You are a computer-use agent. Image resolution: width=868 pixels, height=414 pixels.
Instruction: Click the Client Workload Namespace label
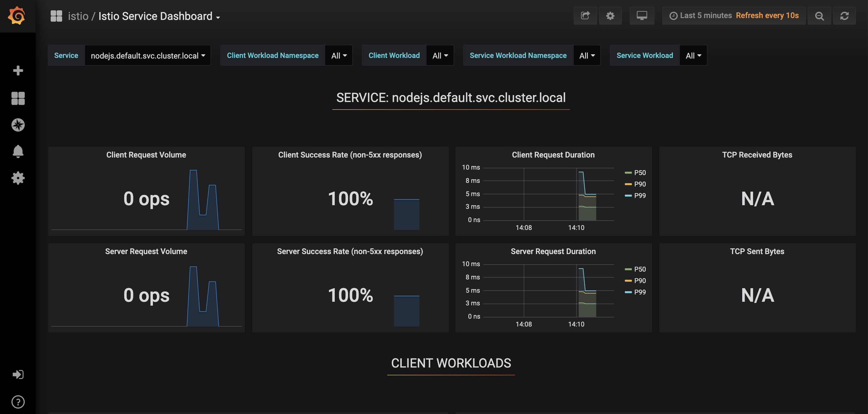point(273,55)
